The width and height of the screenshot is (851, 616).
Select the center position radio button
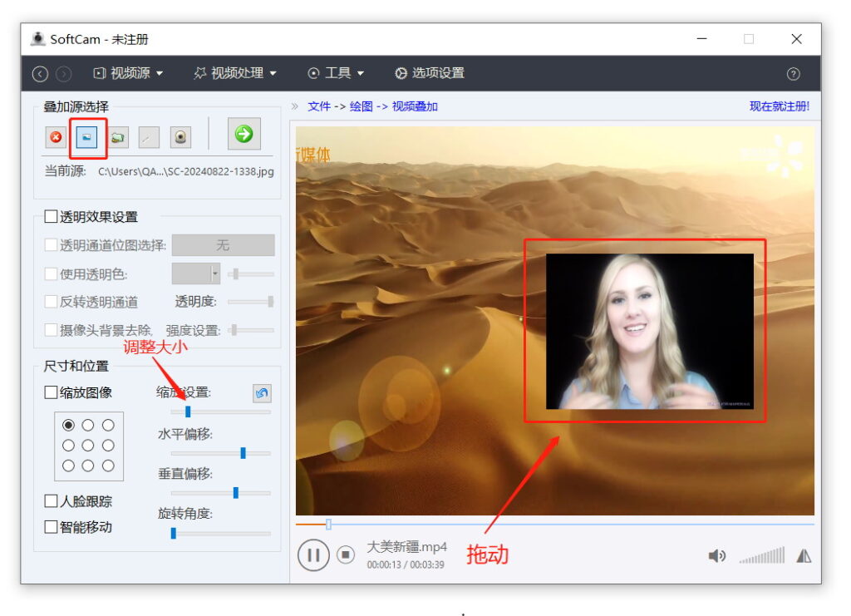(89, 445)
